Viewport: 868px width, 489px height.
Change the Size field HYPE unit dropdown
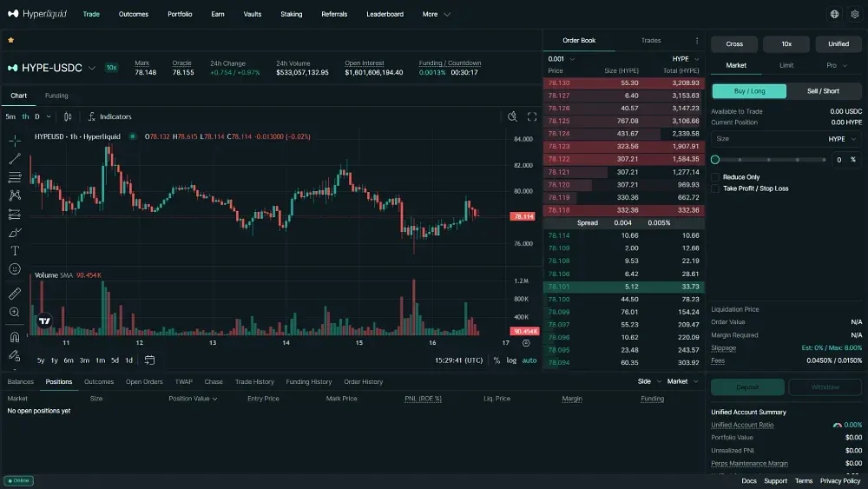(842, 139)
